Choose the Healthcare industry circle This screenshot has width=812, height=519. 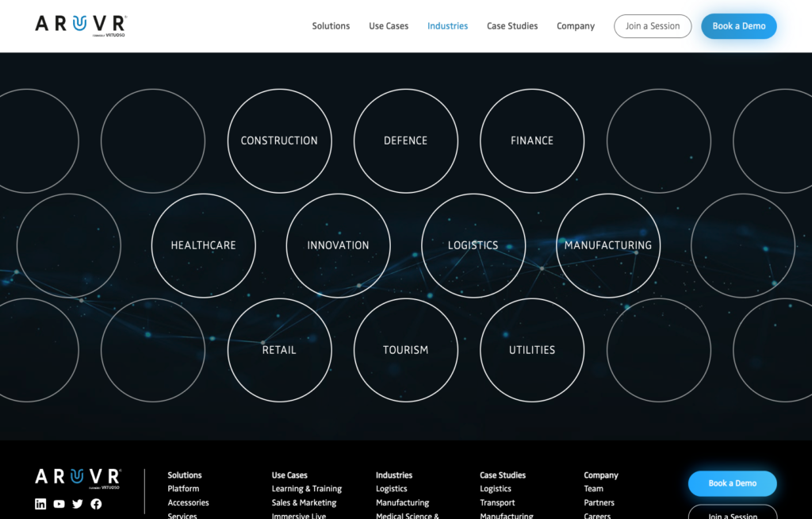[203, 245]
